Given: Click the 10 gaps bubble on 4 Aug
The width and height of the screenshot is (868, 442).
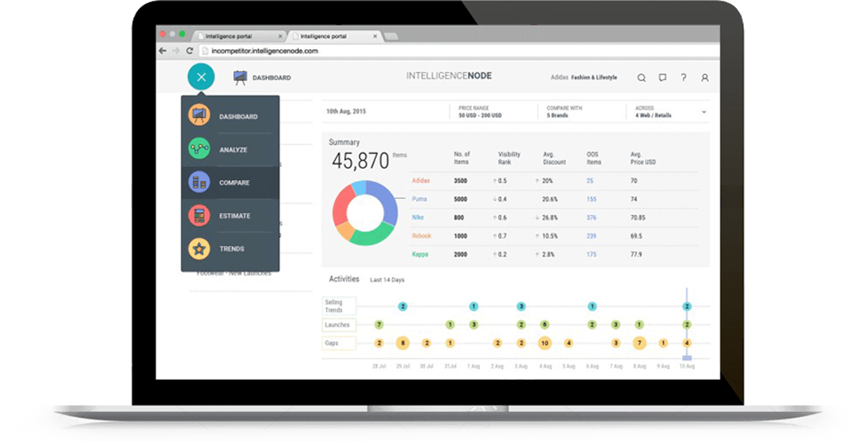Looking at the screenshot, I should [x=544, y=343].
